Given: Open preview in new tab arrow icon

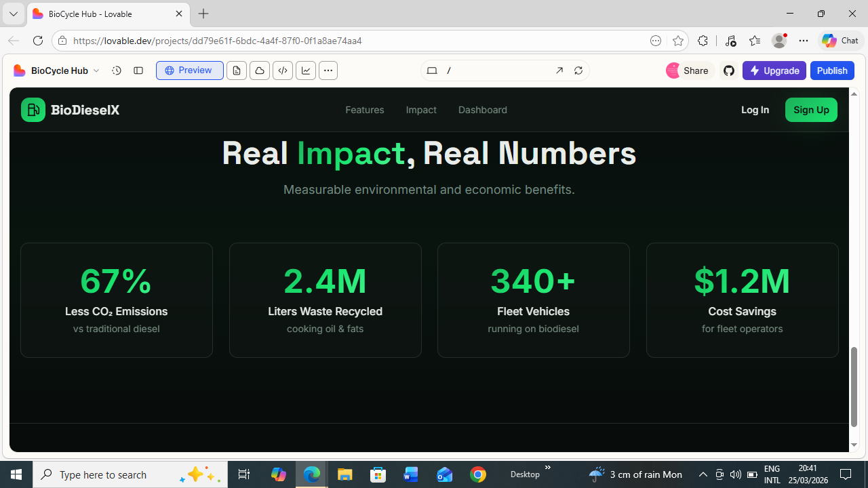Looking at the screenshot, I should (x=559, y=70).
